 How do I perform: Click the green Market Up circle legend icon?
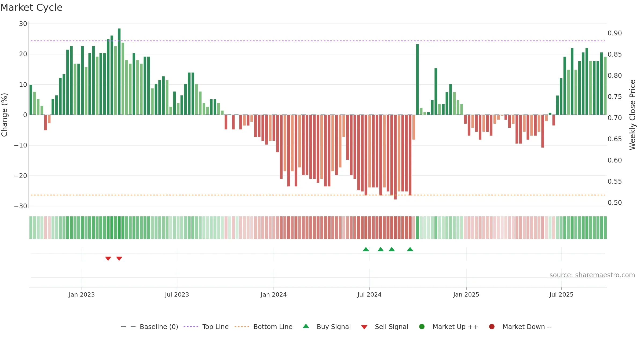click(422, 327)
